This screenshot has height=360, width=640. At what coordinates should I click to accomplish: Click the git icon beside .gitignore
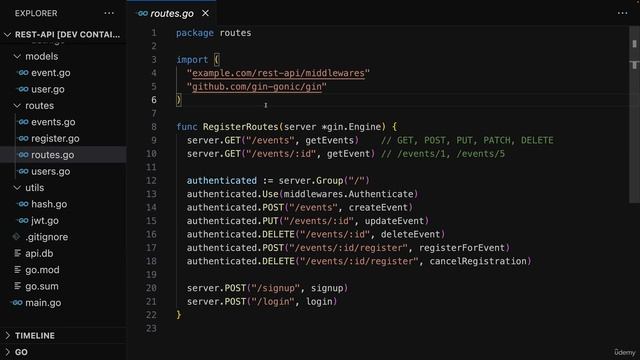pos(17,237)
